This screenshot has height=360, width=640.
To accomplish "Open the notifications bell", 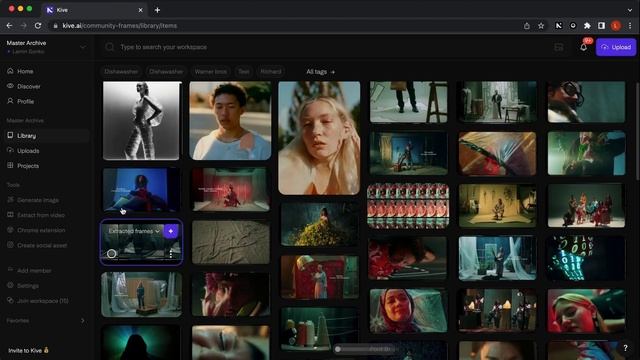I will point(584,47).
